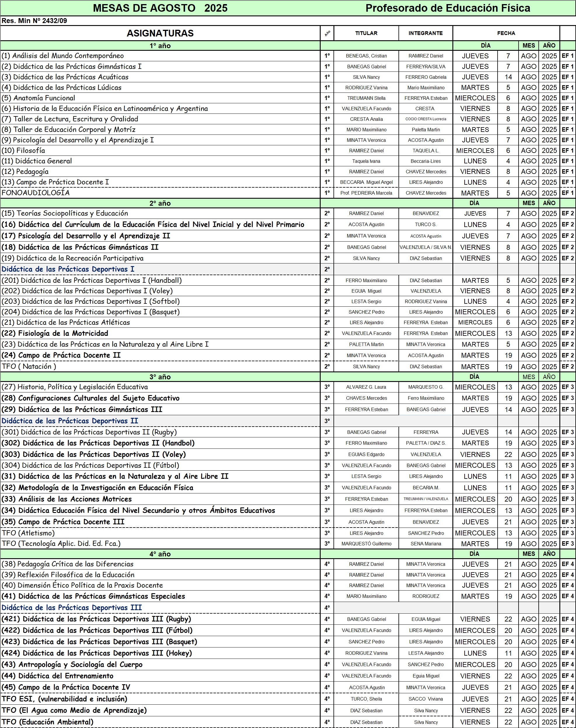Click 'Análisis de las Acciones Motrices' cell

(160, 499)
